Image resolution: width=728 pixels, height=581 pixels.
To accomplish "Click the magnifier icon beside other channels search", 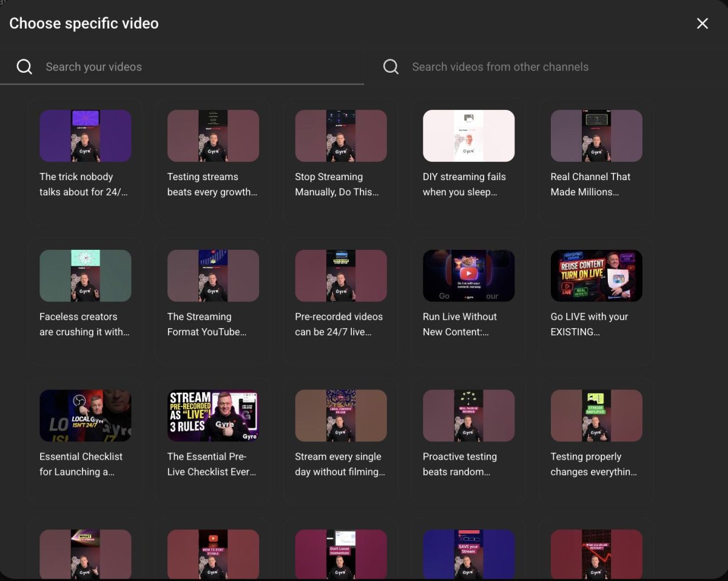I will (391, 67).
